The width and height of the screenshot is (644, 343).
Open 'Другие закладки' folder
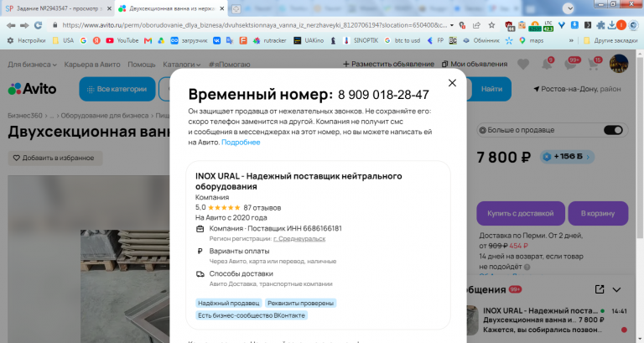(610, 40)
